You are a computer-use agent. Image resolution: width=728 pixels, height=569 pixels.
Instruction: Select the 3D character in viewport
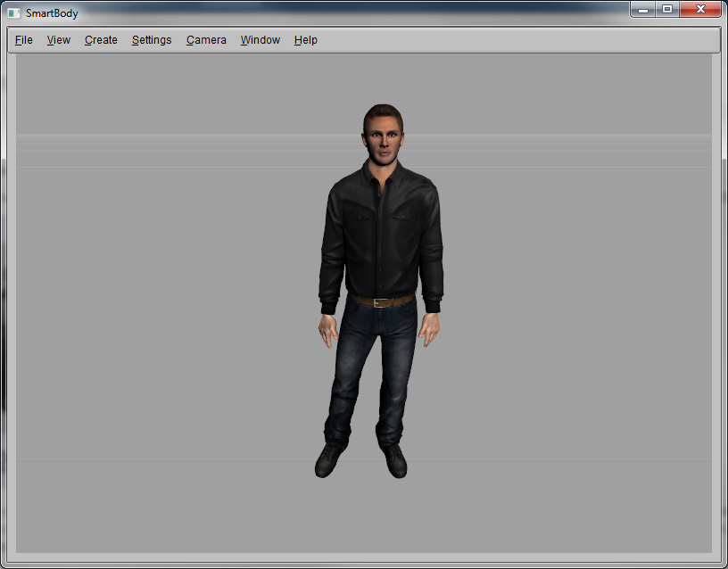click(x=380, y=291)
